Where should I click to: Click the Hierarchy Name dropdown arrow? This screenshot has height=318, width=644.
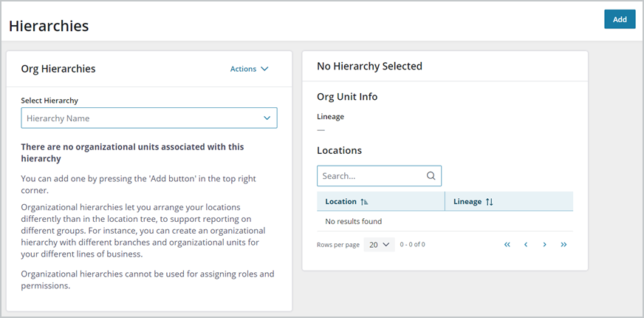267,118
